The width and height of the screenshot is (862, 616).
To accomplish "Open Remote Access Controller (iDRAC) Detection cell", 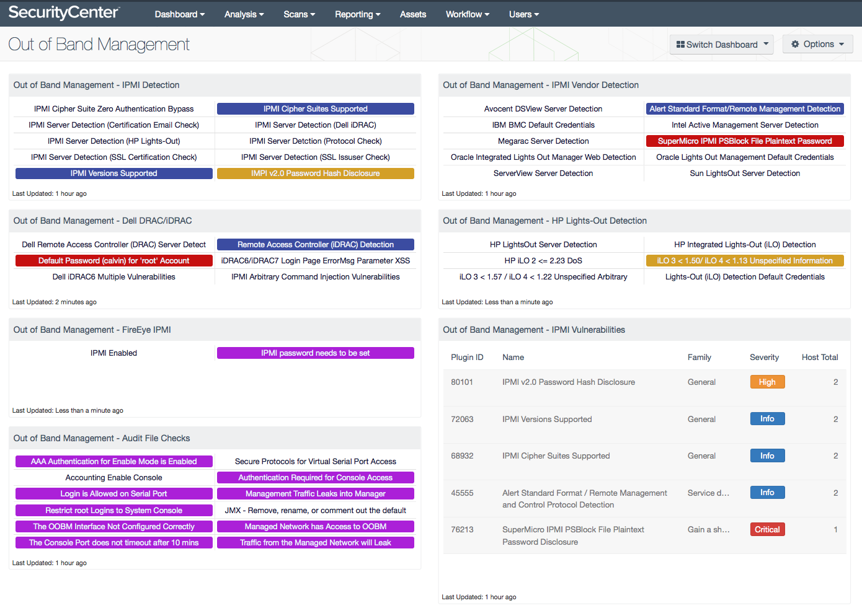I will [316, 245].
